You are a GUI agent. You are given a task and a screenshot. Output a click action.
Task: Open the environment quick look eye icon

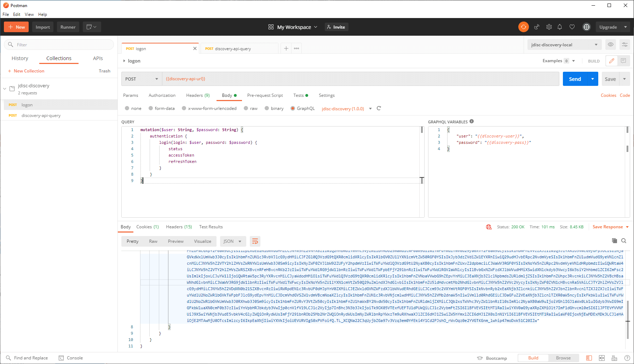610,45
